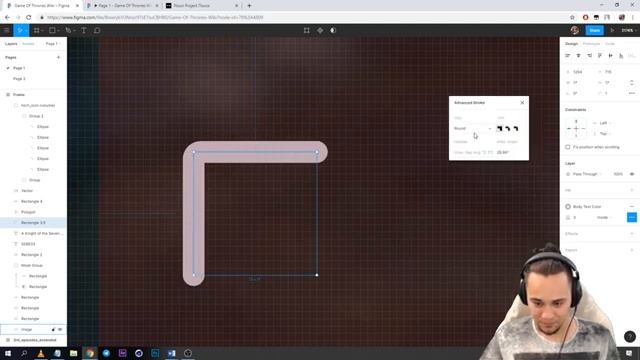Click the Edit Object icon in top toolbar
The height and width of the screenshot is (360, 640).
(307, 30)
